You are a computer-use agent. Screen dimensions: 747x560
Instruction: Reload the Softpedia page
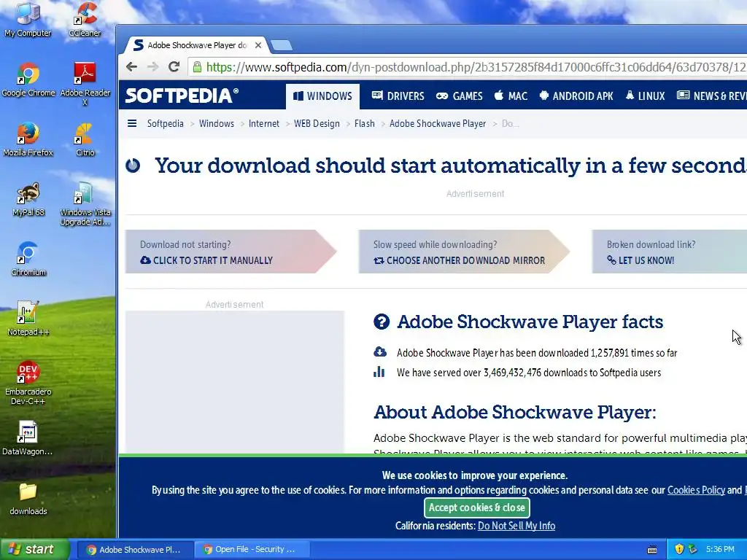(x=174, y=66)
